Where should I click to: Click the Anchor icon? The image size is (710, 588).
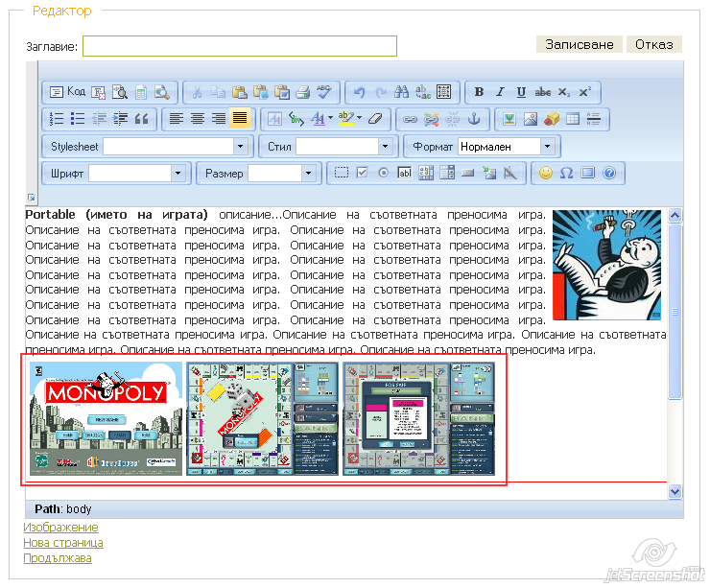pyautogui.click(x=474, y=119)
